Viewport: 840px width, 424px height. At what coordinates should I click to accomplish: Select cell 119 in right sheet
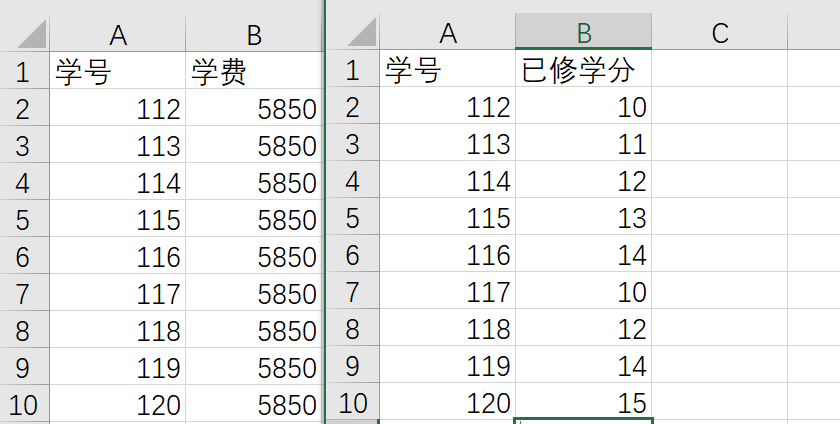coord(448,364)
